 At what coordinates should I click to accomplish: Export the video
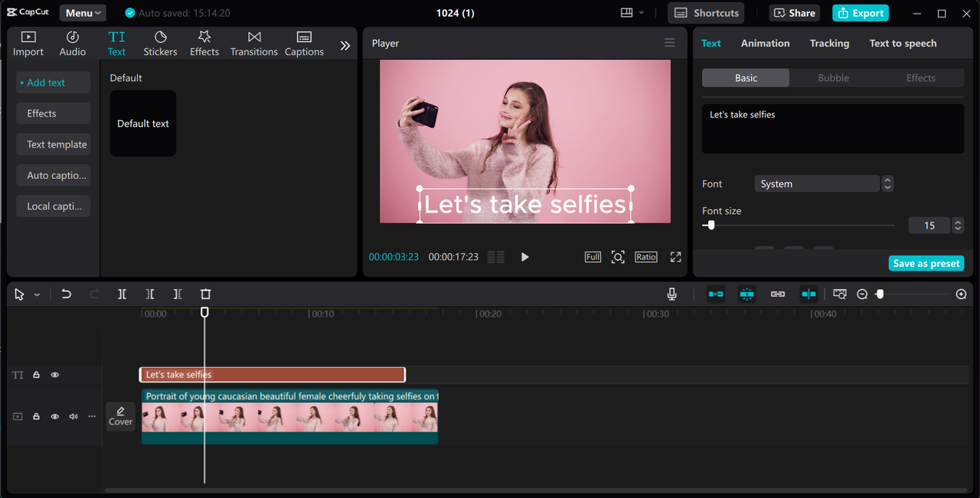(x=861, y=13)
